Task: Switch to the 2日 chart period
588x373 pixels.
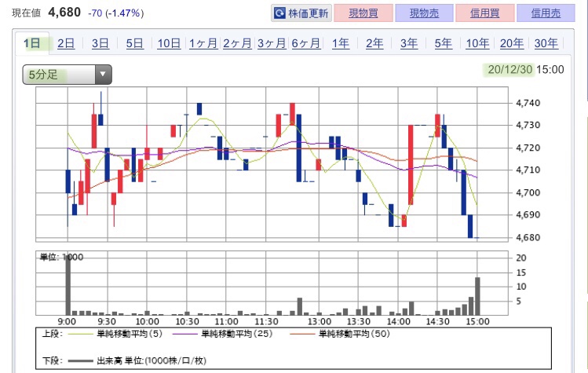Action: [66, 43]
